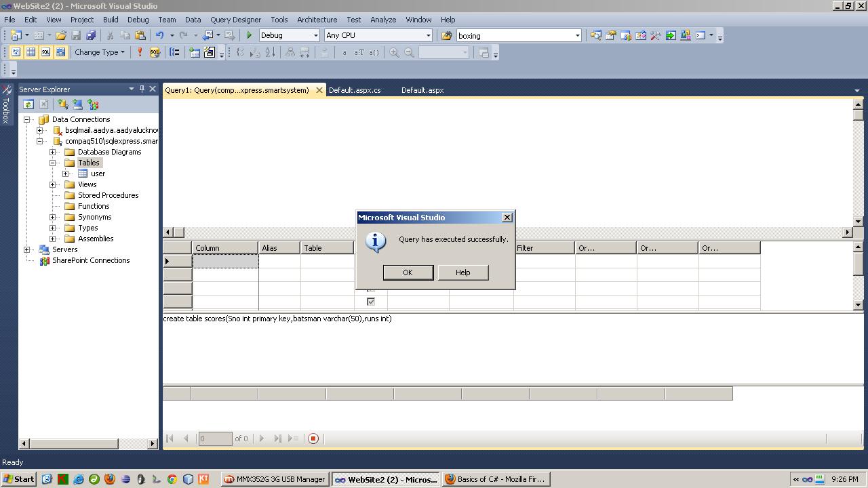Open the Data menu

[193, 20]
